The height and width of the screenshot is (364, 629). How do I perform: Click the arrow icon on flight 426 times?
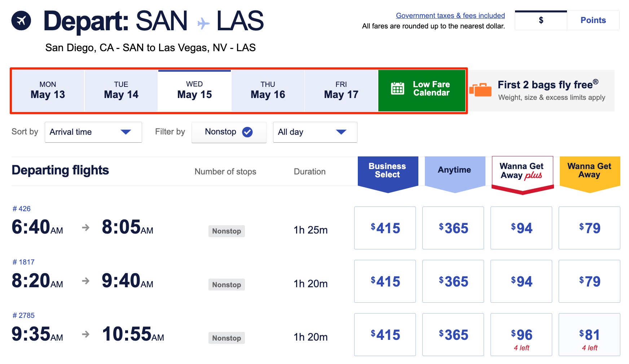point(85,227)
